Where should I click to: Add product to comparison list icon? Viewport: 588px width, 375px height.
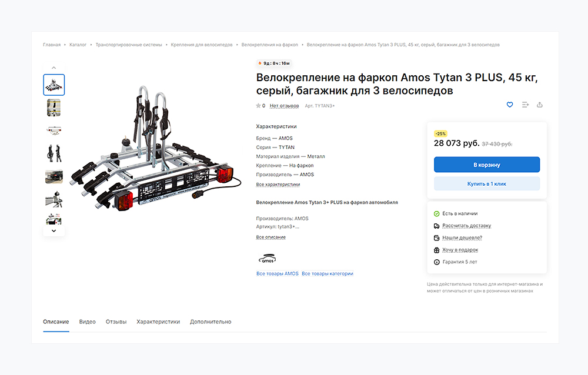(525, 105)
